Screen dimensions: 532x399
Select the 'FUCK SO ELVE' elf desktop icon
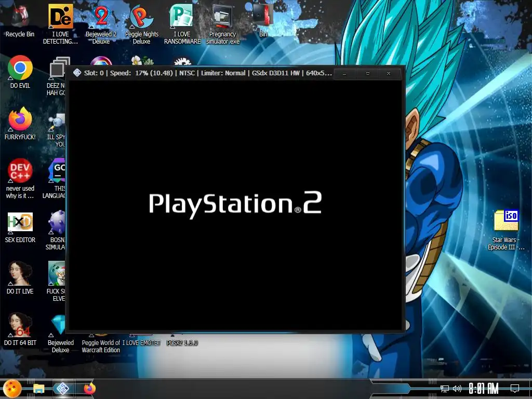pos(56,282)
